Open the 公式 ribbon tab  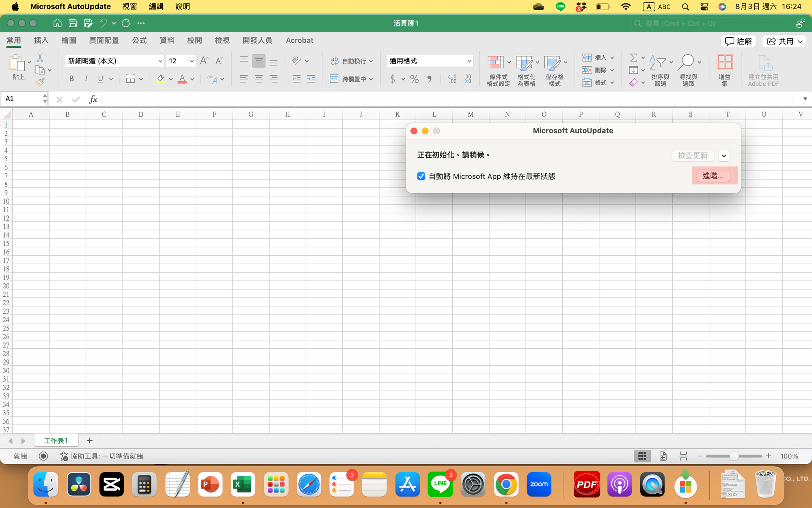[139, 40]
